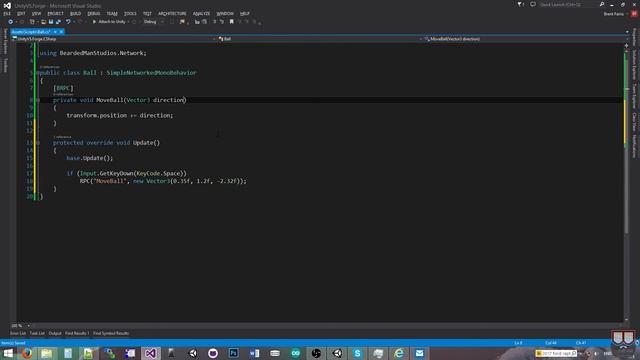This screenshot has height=360, width=640.
Task: Collapse the Ball class outline toggle
Action: (x=38, y=73)
